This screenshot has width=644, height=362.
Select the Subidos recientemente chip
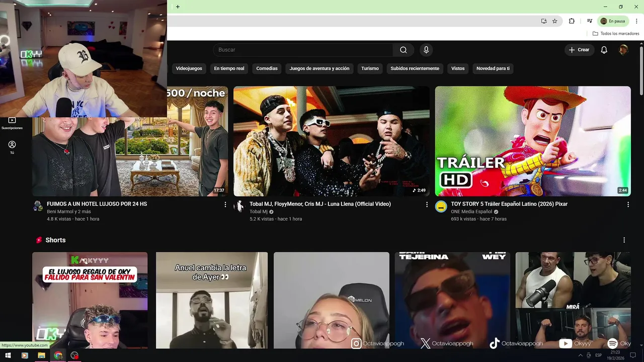click(415, 68)
